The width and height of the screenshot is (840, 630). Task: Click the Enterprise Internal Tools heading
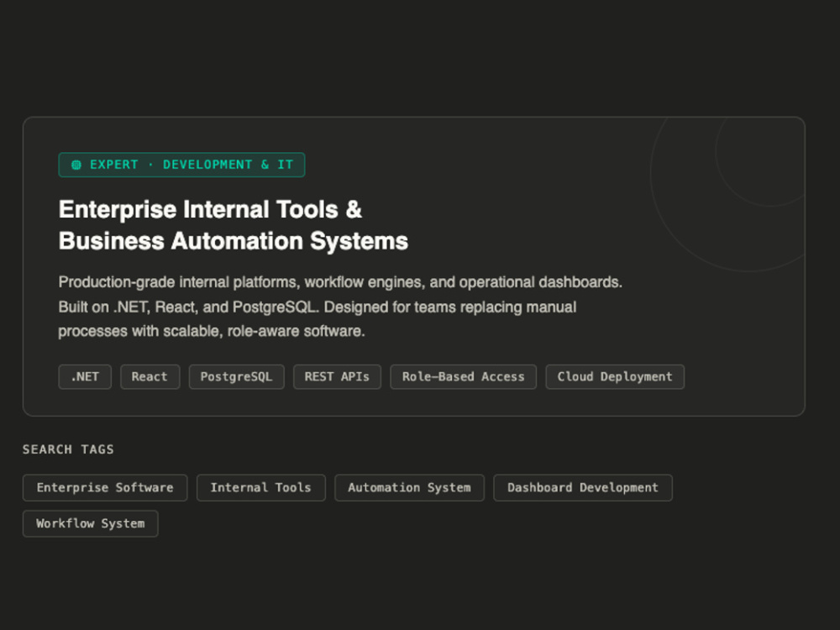coord(234,225)
